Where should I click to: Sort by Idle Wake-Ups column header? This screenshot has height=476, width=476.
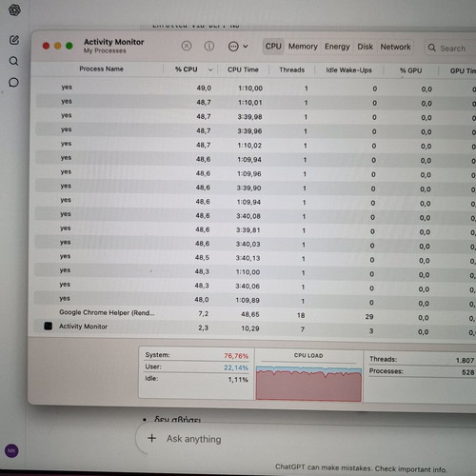pos(348,70)
